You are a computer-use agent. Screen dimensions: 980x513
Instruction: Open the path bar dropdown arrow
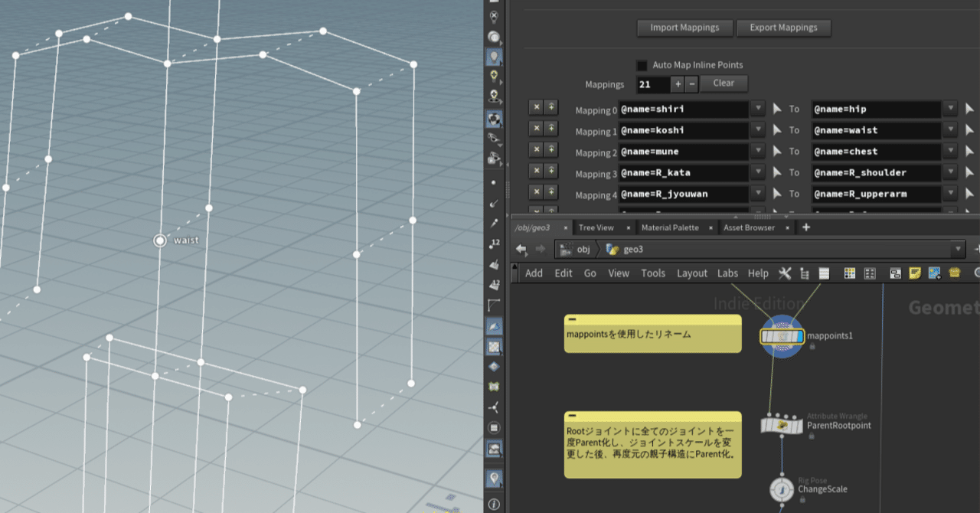pyautogui.click(x=958, y=248)
